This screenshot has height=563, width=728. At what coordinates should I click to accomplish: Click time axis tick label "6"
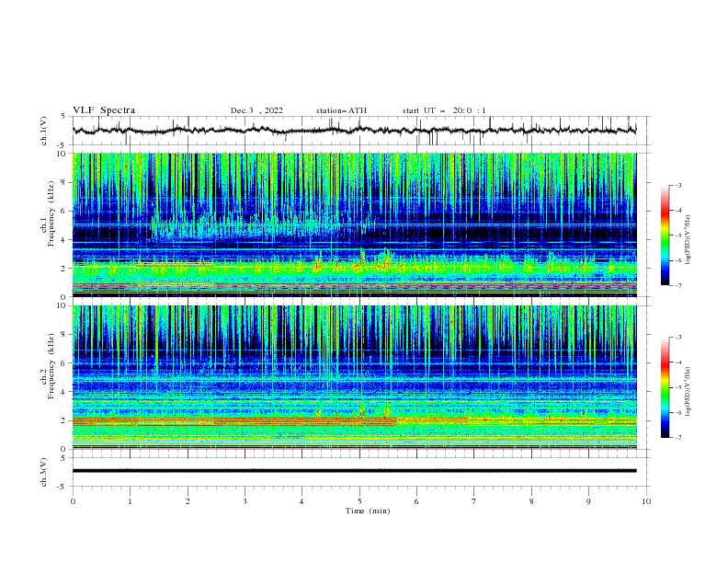click(x=416, y=501)
